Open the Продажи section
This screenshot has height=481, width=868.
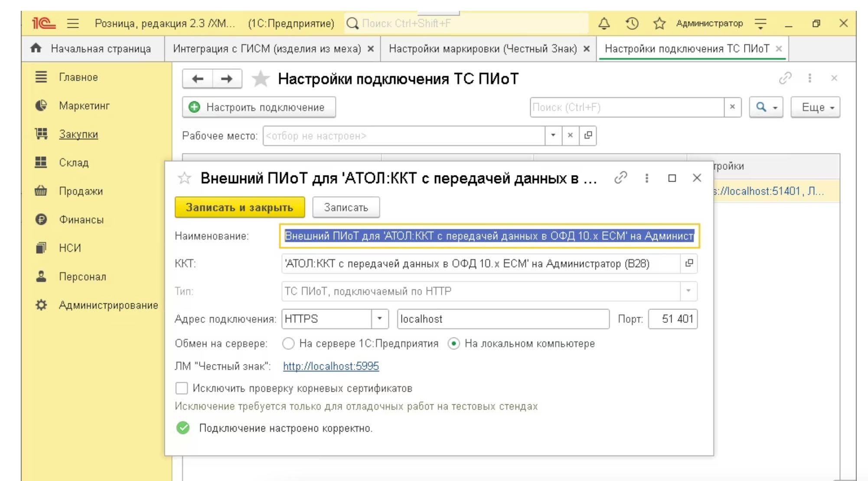click(81, 191)
